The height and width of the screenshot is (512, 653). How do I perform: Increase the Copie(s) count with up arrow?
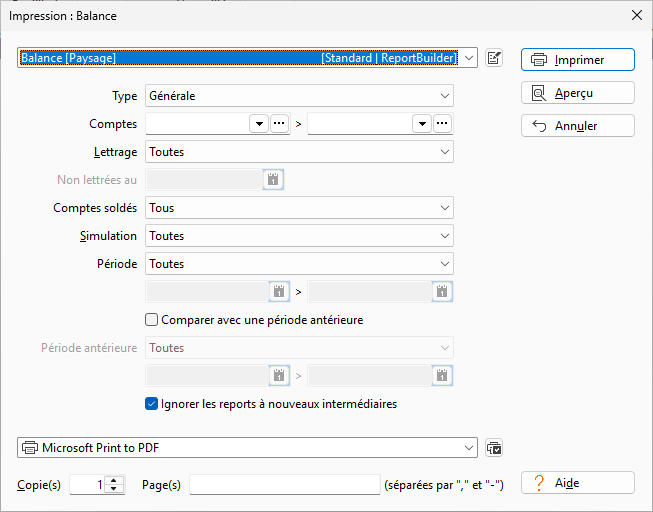tap(114, 480)
